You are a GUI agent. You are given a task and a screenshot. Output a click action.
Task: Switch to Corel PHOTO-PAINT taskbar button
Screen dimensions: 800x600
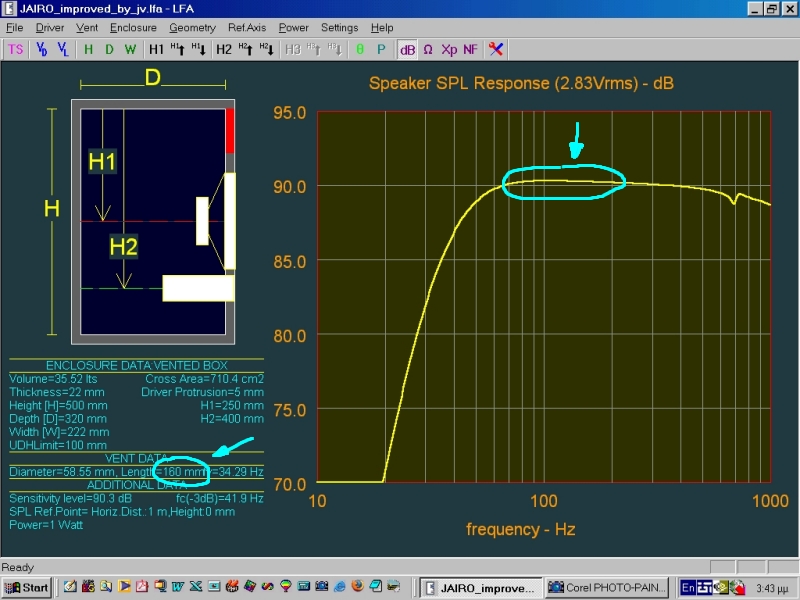coord(607,588)
